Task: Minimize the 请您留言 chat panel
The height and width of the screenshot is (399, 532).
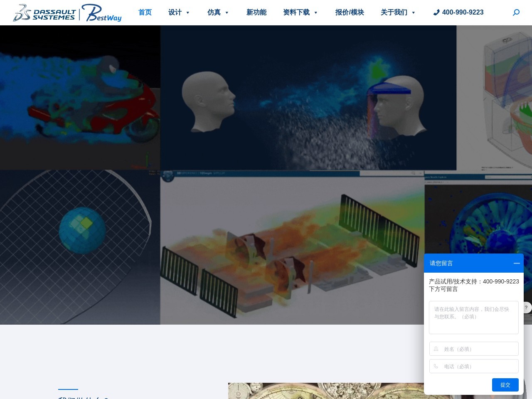Action: tap(517, 263)
